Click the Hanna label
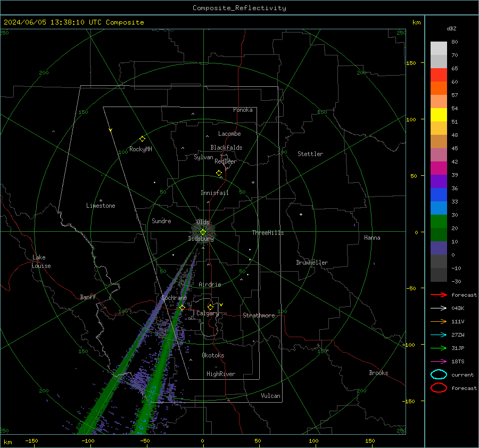 click(372, 238)
